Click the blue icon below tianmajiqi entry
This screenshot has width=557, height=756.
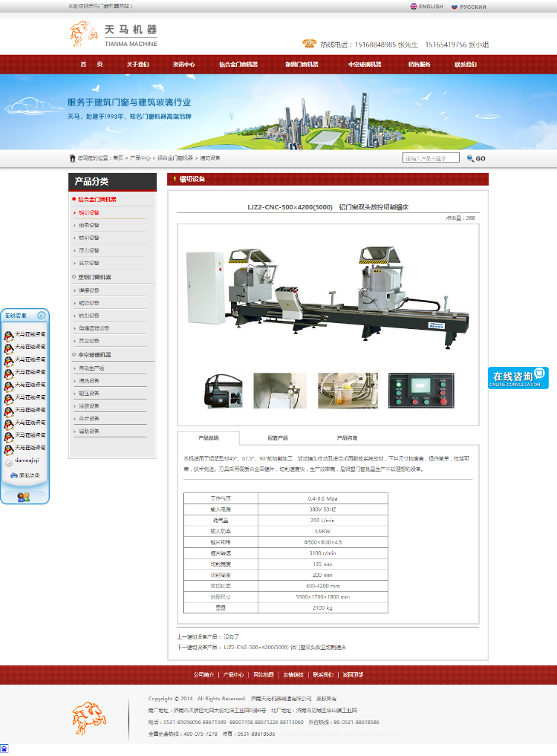click(14, 475)
